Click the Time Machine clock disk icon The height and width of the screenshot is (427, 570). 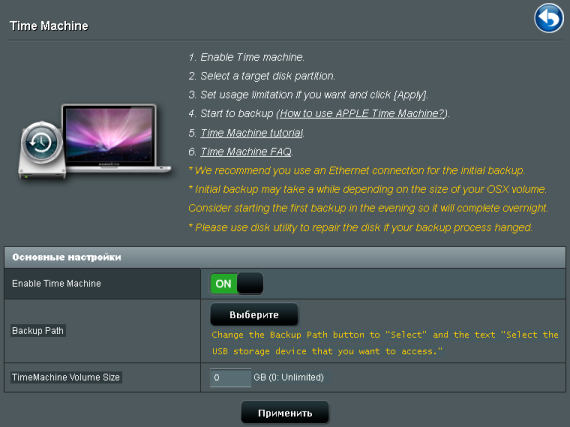(42, 150)
